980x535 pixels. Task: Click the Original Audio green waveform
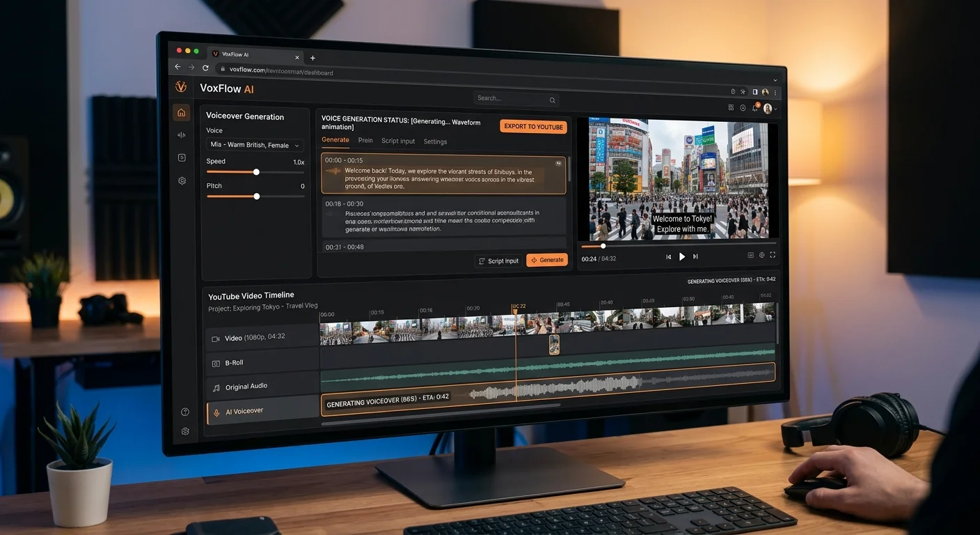(548, 367)
